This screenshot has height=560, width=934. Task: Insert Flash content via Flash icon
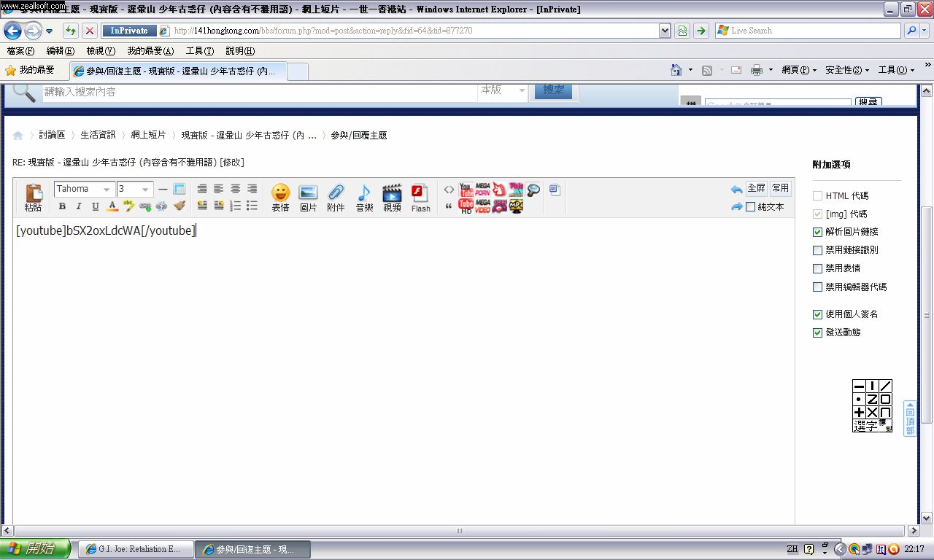tap(420, 197)
